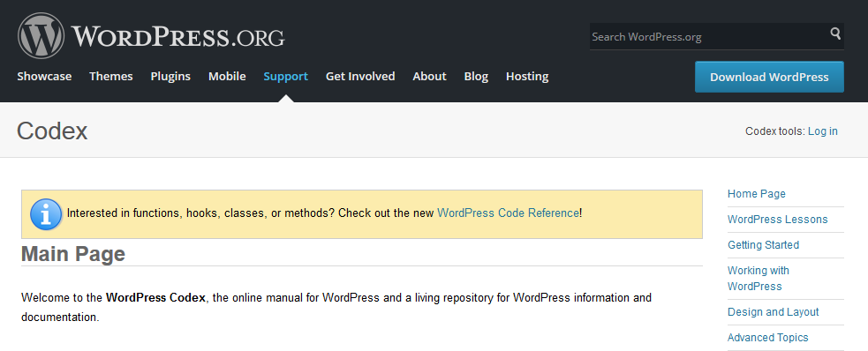Open the Showcase menu item
This screenshot has width=868, height=351.
(x=44, y=76)
